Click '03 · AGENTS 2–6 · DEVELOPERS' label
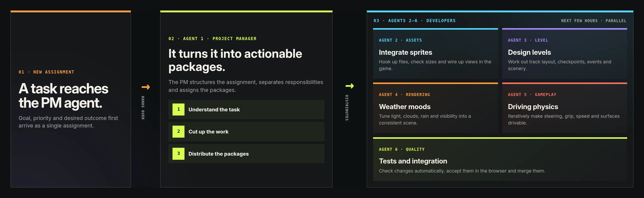 414,21
